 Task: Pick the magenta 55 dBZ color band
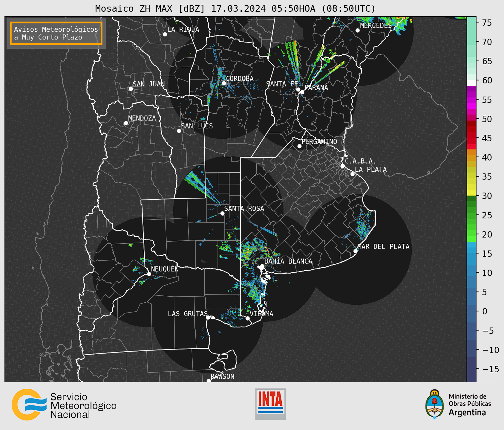(x=471, y=100)
